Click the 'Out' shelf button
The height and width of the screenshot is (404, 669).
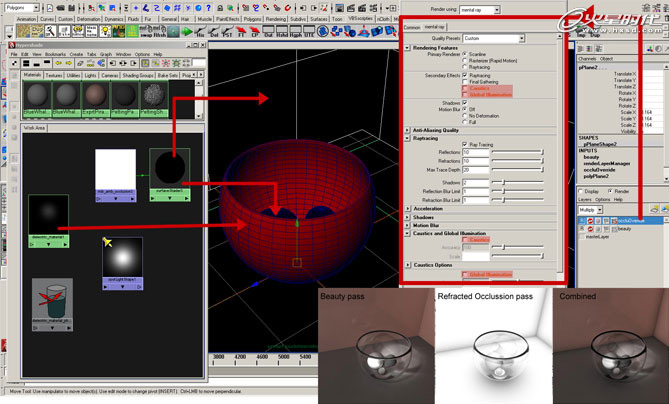268,32
